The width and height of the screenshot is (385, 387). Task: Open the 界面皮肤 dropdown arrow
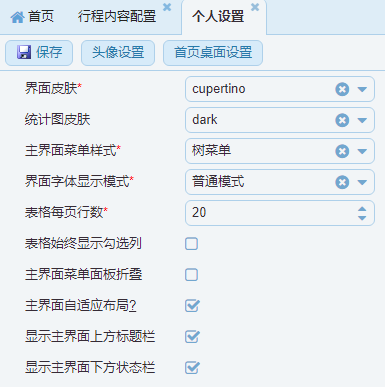(x=362, y=89)
